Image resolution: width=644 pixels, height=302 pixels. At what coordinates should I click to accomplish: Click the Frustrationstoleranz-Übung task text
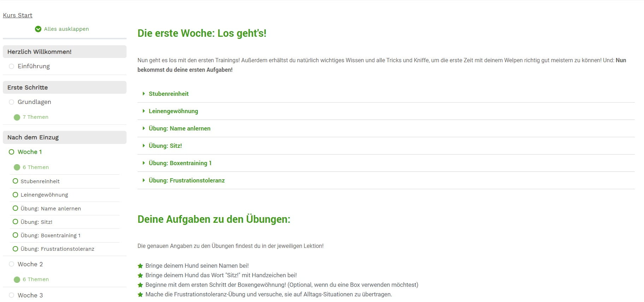pos(269,294)
